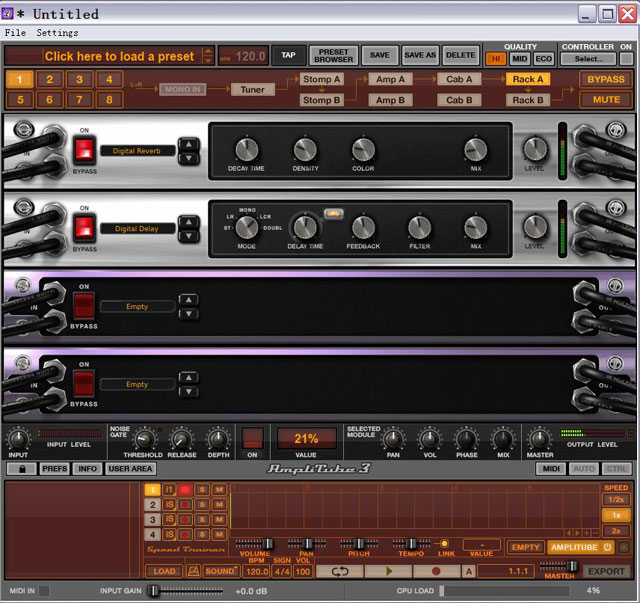
Task: Arm record on track 4
Action: pyautogui.click(x=185, y=534)
